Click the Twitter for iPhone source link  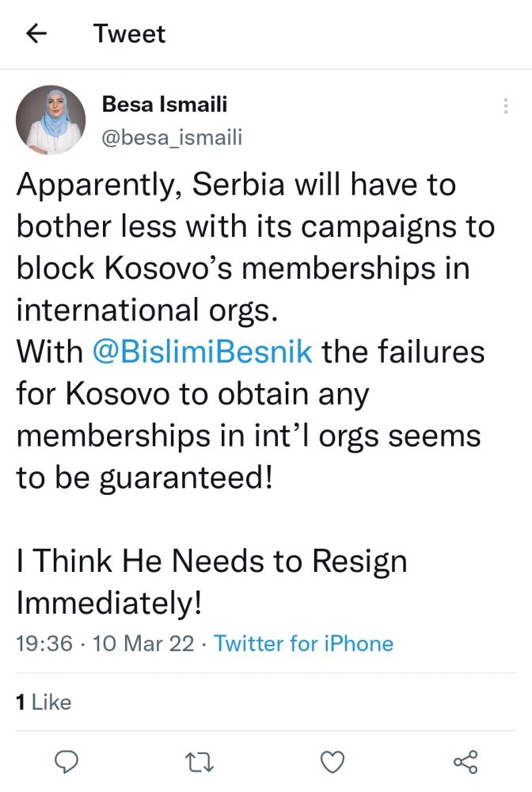point(303,643)
